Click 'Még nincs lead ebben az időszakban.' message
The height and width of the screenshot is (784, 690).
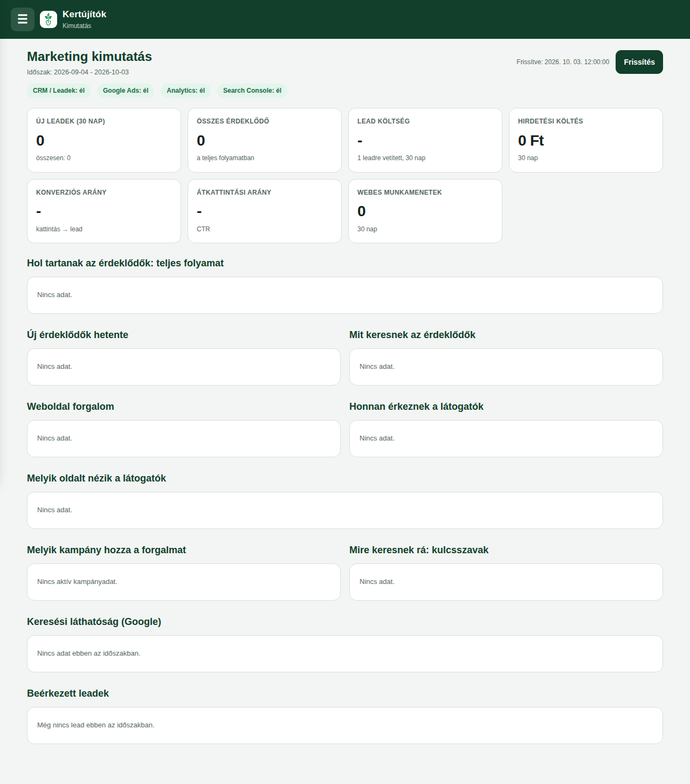pos(96,725)
